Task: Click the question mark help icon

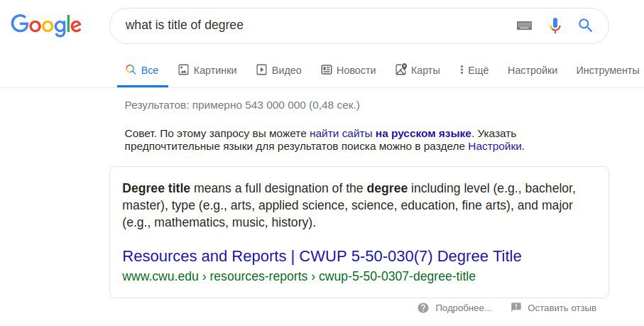Action: coord(423,308)
